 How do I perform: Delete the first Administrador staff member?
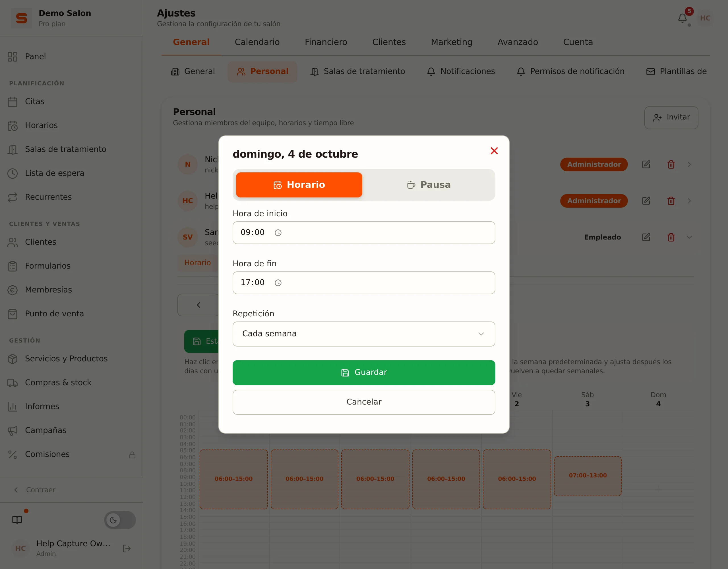pyautogui.click(x=671, y=164)
